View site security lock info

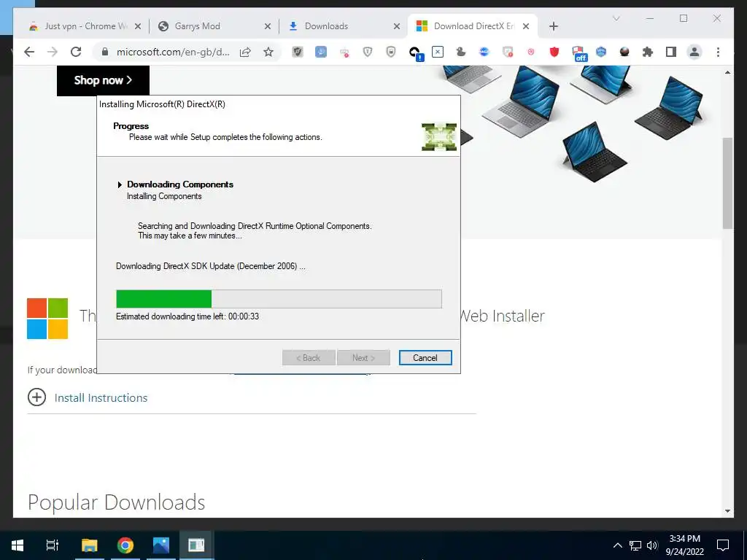tap(105, 52)
